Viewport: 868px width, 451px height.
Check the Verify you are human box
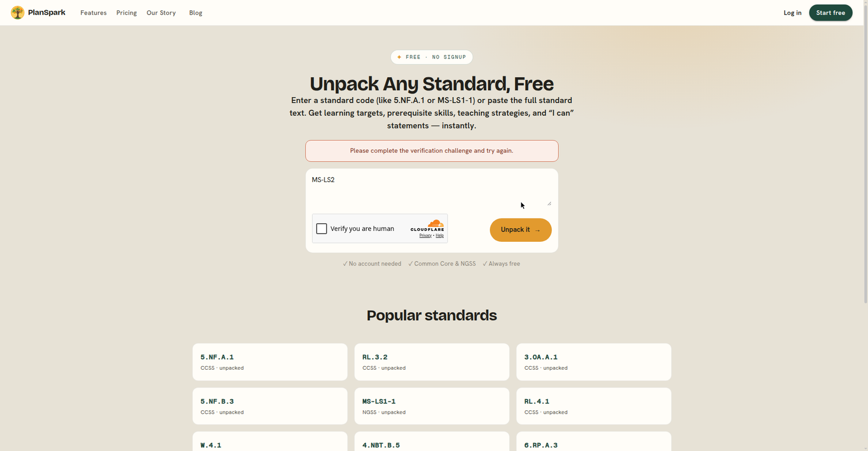(x=322, y=229)
